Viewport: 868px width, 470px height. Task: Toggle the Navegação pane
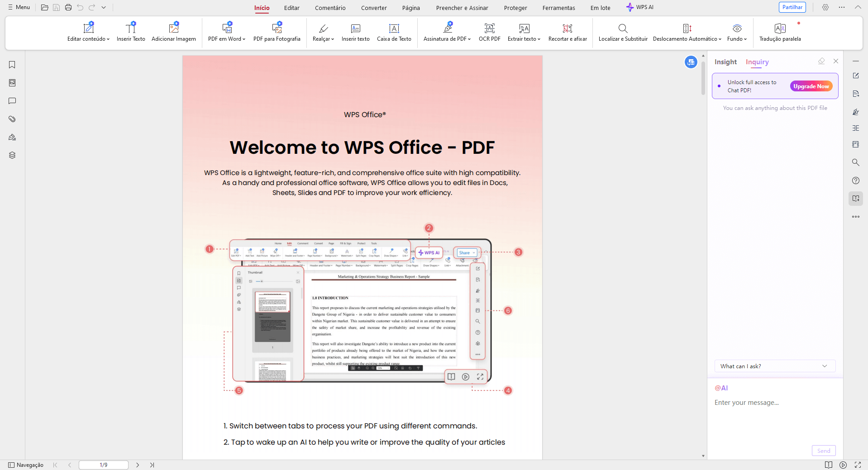(x=26, y=465)
